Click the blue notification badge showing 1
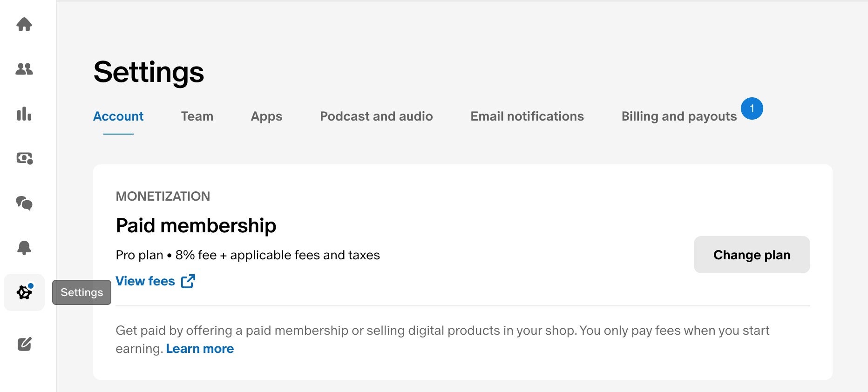 pos(752,108)
